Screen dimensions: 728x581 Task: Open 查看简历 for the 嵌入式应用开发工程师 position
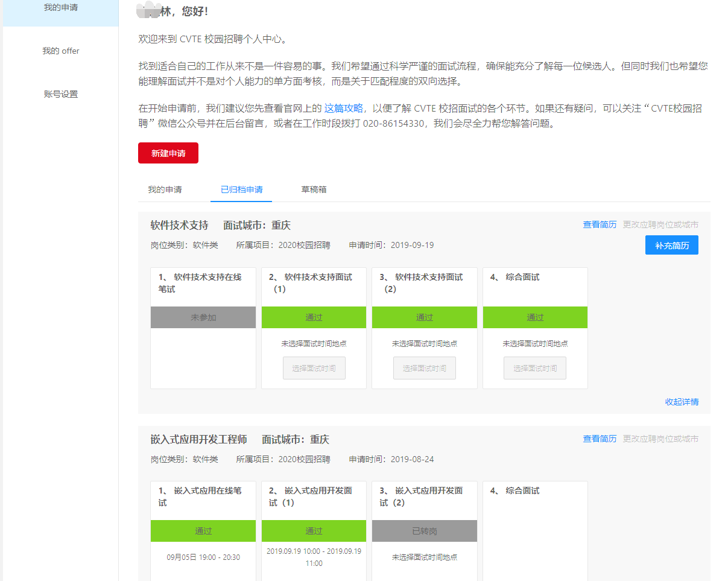tap(600, 439)
